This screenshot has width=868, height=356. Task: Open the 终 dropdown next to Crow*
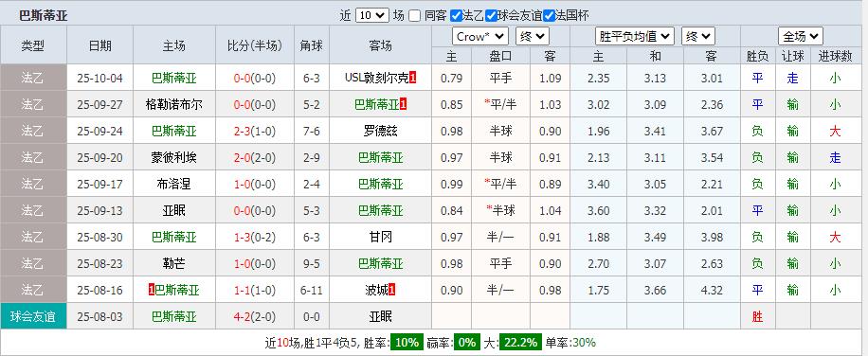tap(532, 37)
